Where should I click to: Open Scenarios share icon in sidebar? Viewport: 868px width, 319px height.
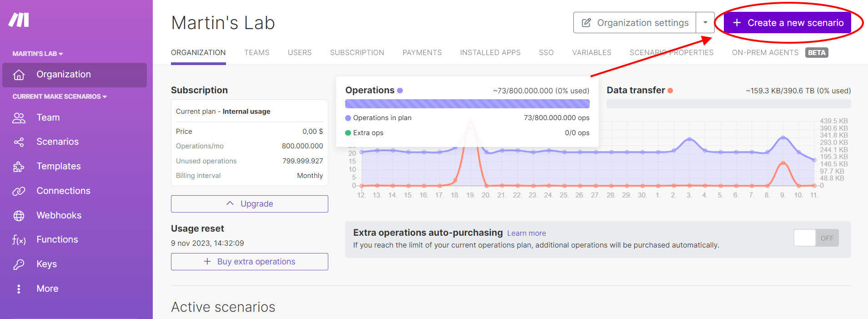pyautogui.click(x=19, y=142)
